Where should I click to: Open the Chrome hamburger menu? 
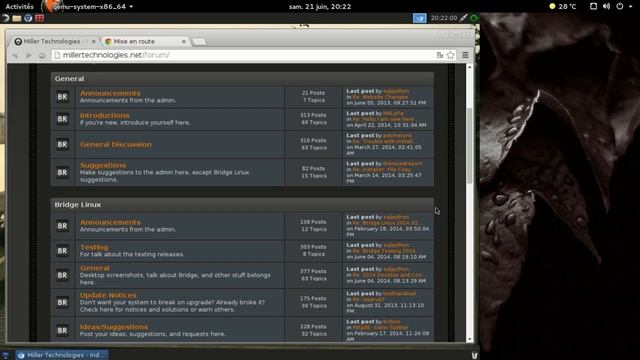click(465, 55)
